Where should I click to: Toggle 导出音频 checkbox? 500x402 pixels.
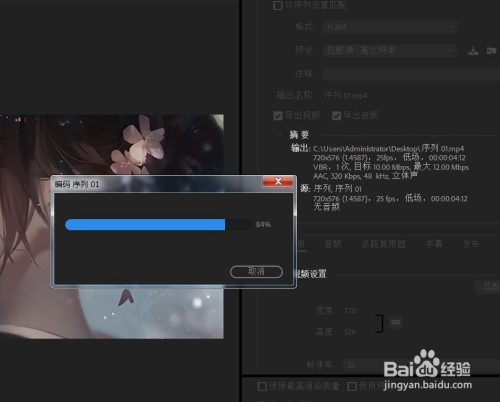(x=337, y=116)
